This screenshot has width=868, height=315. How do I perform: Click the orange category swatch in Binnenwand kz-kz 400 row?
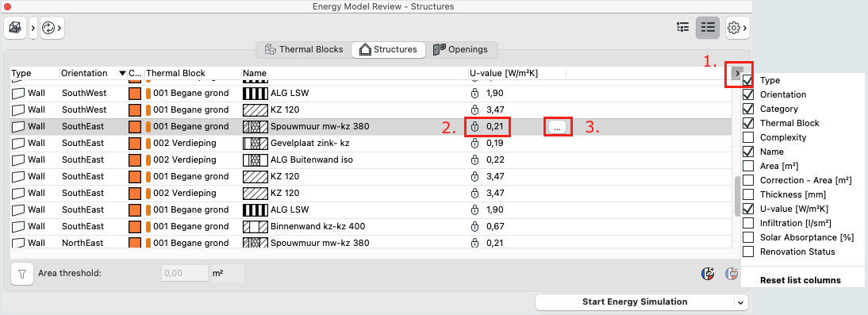click(135, 226)
